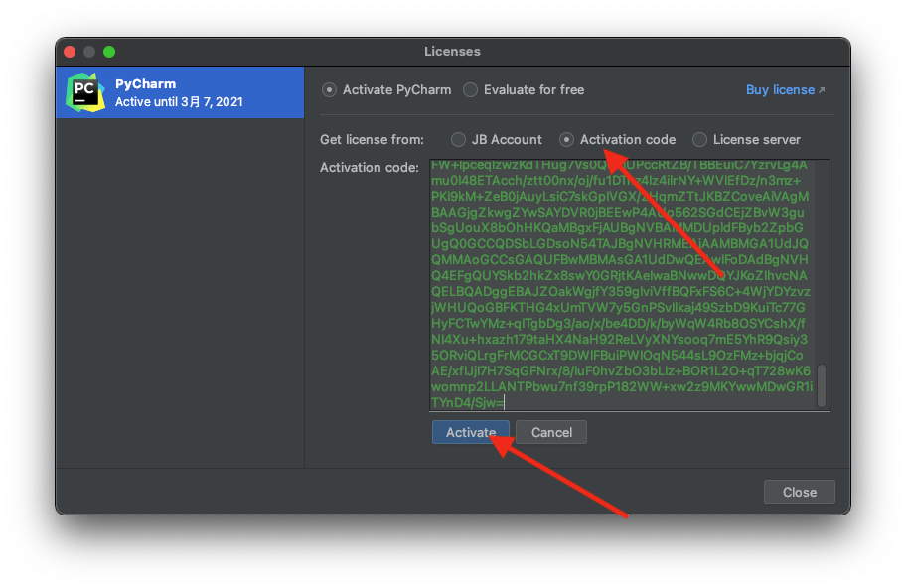Click the PyCharm logo icon in sidebar
Viewport: 906px width, 588px height.
pos(85,92)
